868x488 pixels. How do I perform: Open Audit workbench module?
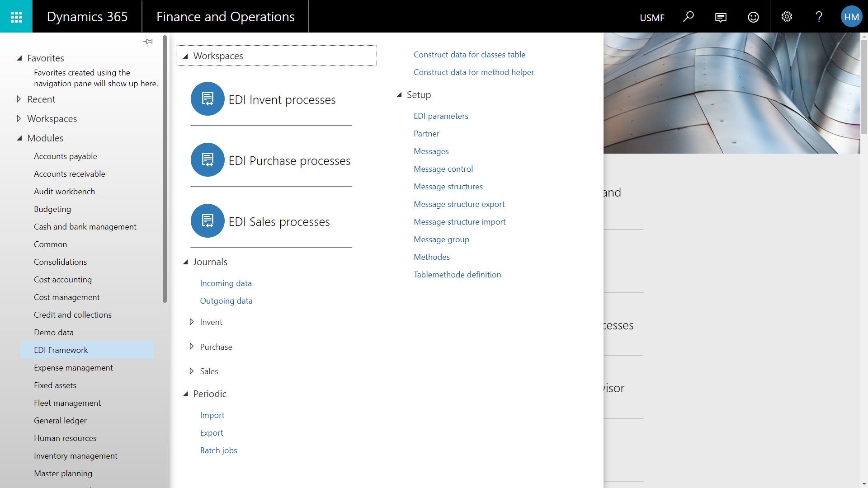[65, 192]
